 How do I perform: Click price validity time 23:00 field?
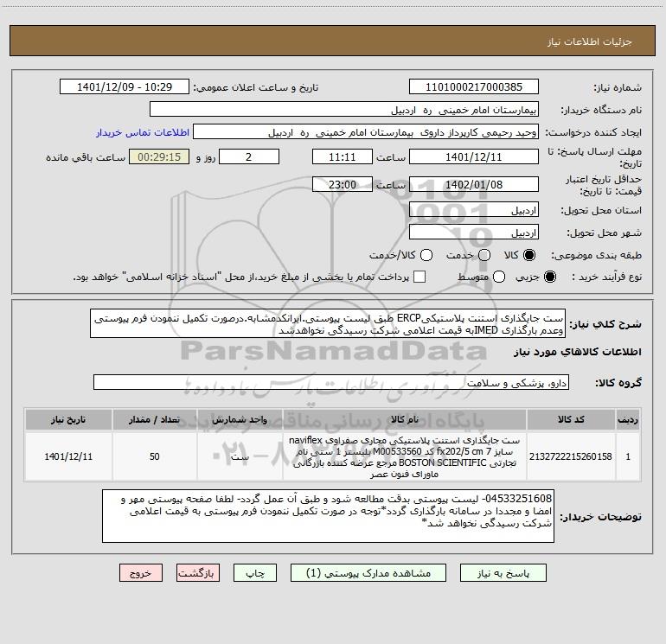343,184
